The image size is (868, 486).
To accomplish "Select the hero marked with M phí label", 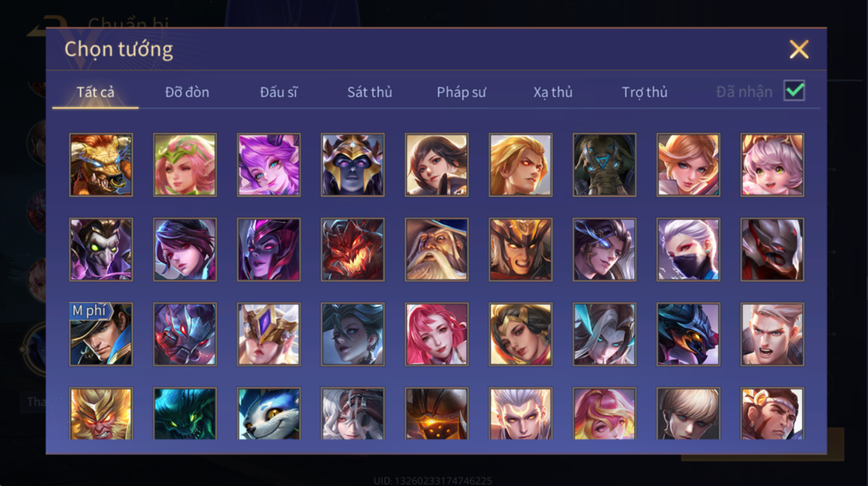I will pos(101,334).
